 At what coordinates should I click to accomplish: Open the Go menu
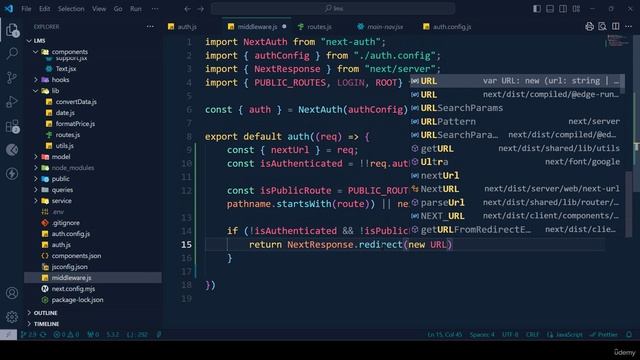point(118,9)
